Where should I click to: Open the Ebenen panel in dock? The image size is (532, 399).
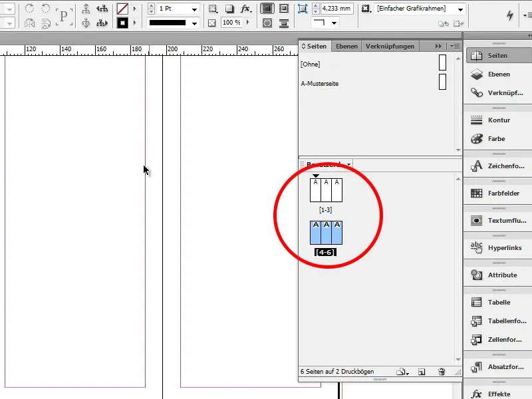tap(499, 74)
